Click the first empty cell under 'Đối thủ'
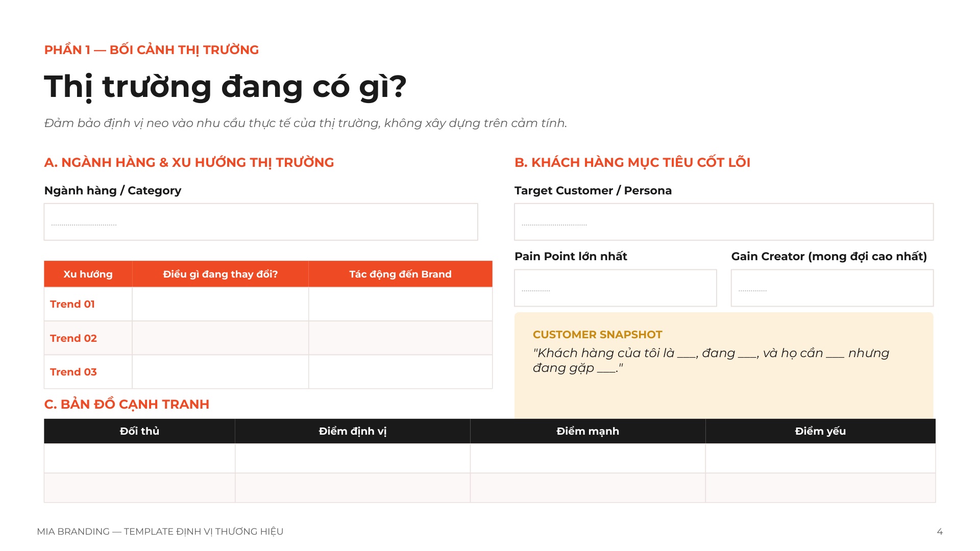Image resolution: width=980 pixels, height=551 pixels. pos(139,458)
